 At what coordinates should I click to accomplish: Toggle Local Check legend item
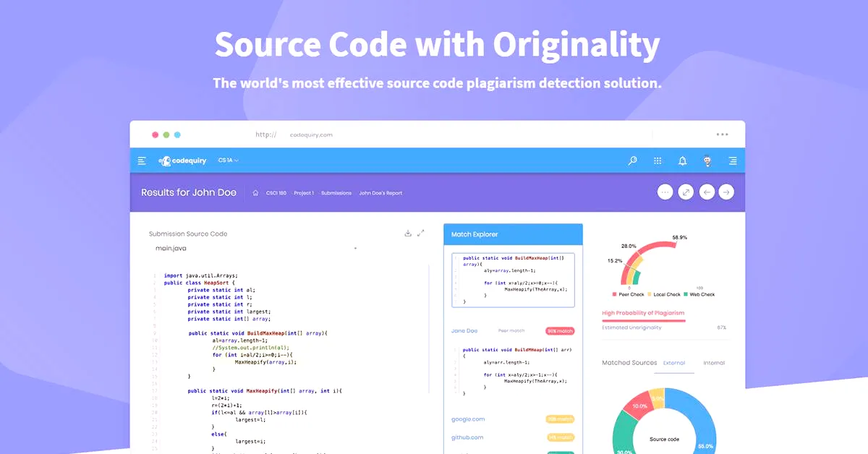(x=664, y=294)
